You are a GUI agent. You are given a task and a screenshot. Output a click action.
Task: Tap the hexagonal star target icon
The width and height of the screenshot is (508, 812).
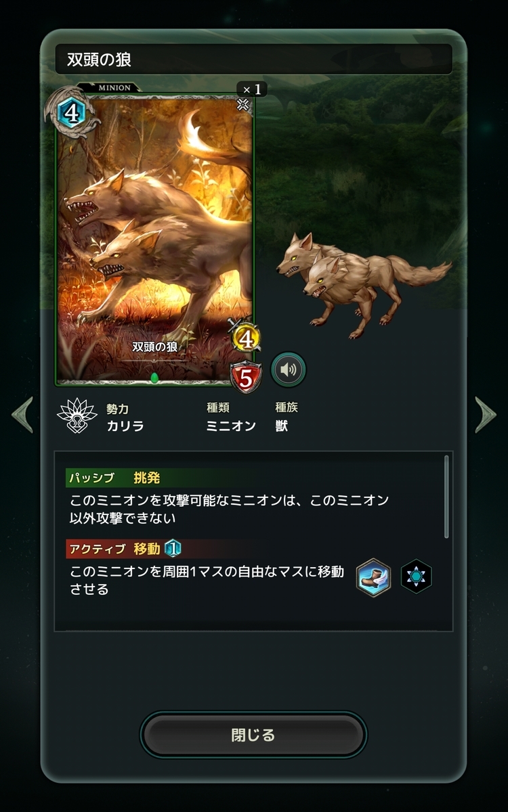416,577
